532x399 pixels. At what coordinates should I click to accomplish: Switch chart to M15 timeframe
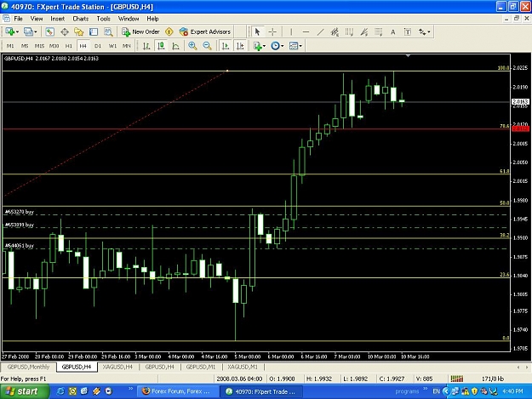[39, 46]
